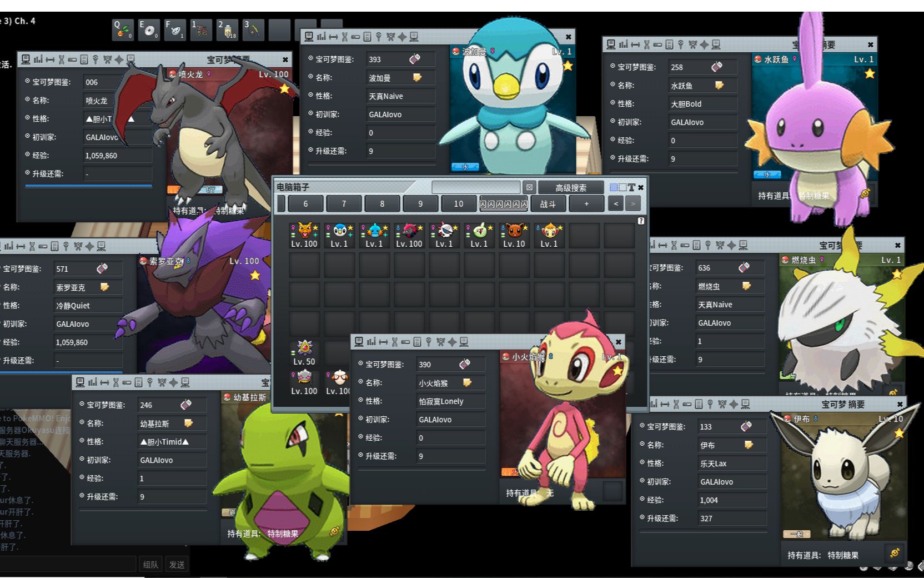924x578 pixels.
Task: Add a new box with the plus tab
Action: pyautogui.click(x=586, y=204)
